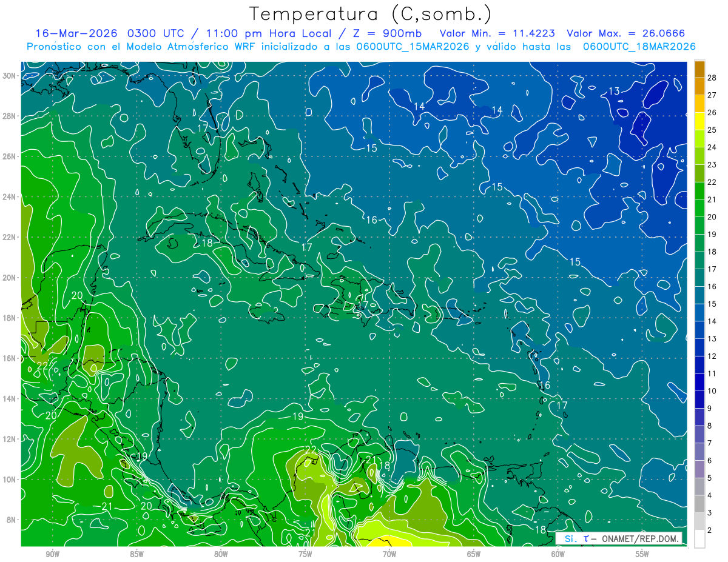Click the '65W' longitude label

(x=474, y=554)
